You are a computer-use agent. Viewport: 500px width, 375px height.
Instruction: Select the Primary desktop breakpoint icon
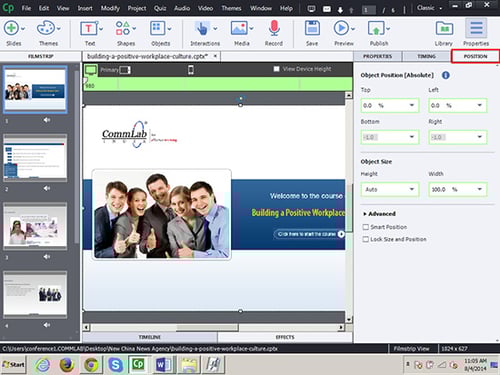coord(91,70)
